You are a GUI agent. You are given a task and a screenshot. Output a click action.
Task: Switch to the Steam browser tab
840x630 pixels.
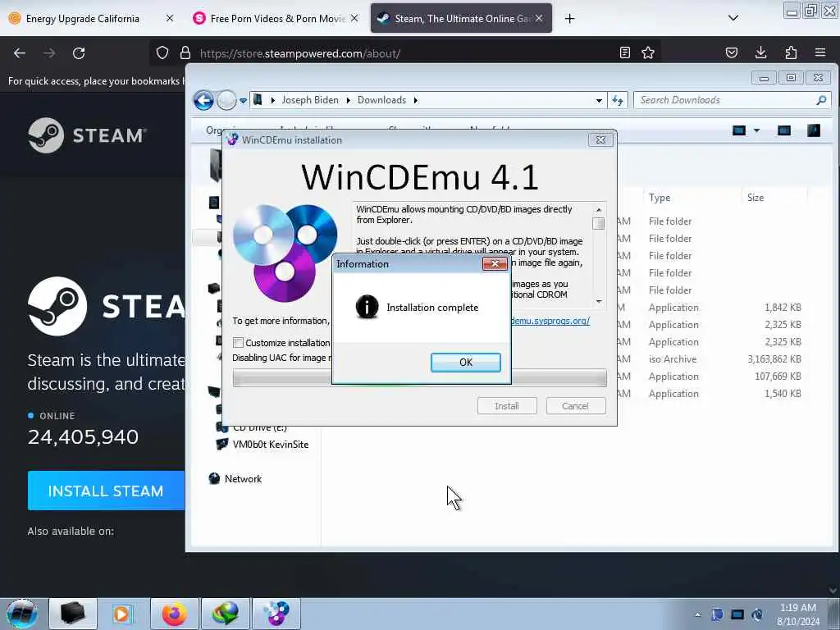point(461,18)
